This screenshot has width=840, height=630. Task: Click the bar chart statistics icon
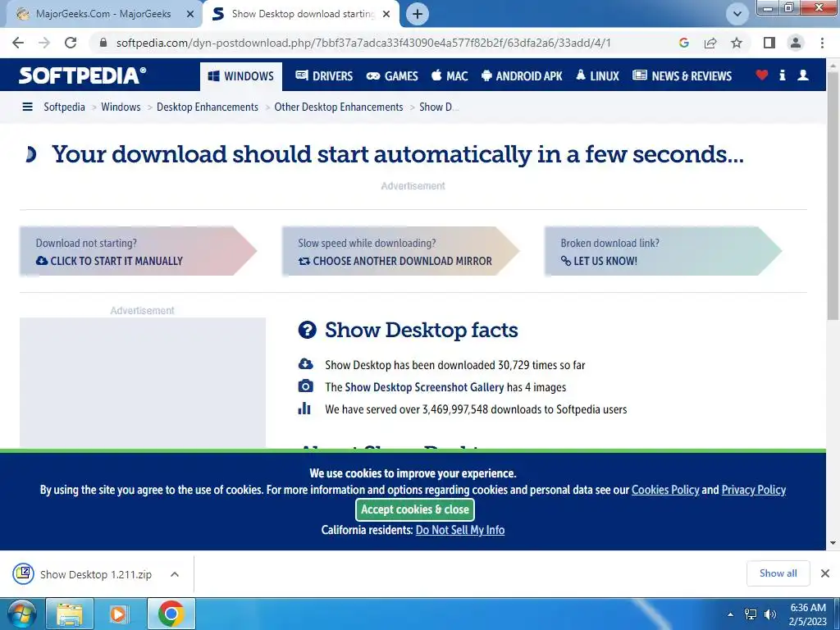tap(304, 409)
